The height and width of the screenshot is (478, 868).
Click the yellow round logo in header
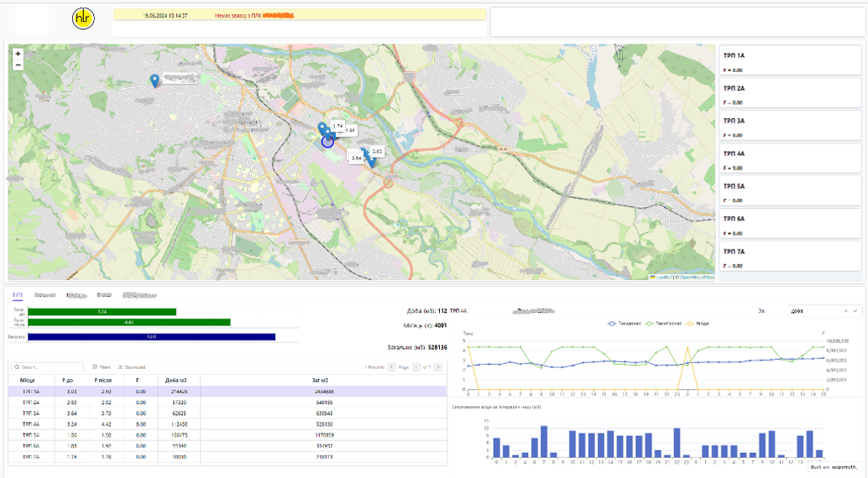83,18
